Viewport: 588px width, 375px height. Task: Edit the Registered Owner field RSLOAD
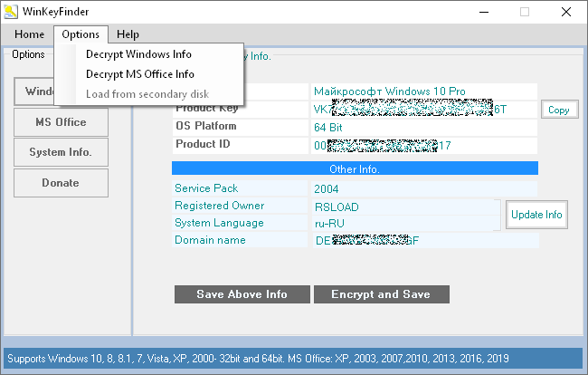(x=406, y=207)
